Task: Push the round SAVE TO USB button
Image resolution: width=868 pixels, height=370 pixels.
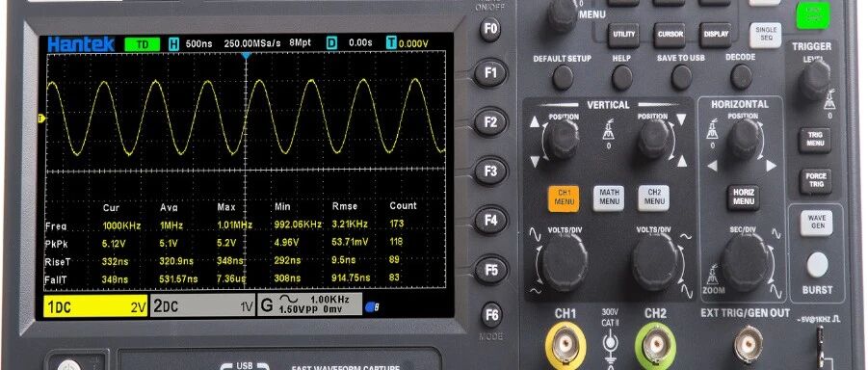Action: [681, 77]
